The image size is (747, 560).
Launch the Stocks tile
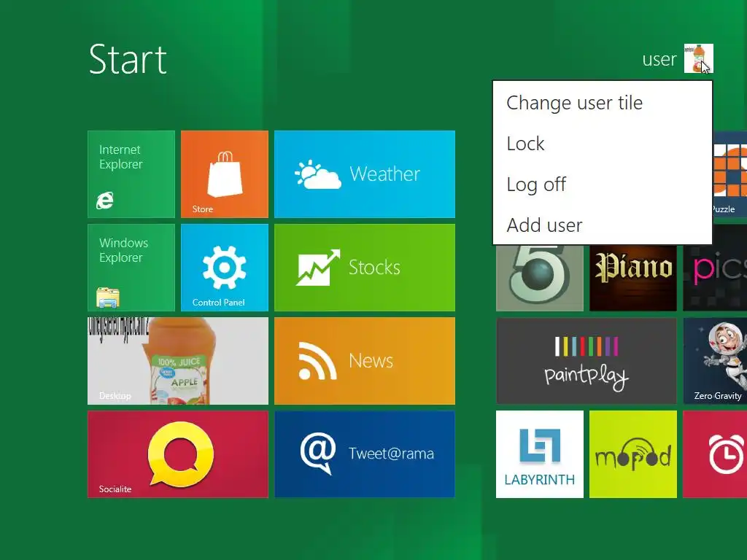tap(365, 268)
